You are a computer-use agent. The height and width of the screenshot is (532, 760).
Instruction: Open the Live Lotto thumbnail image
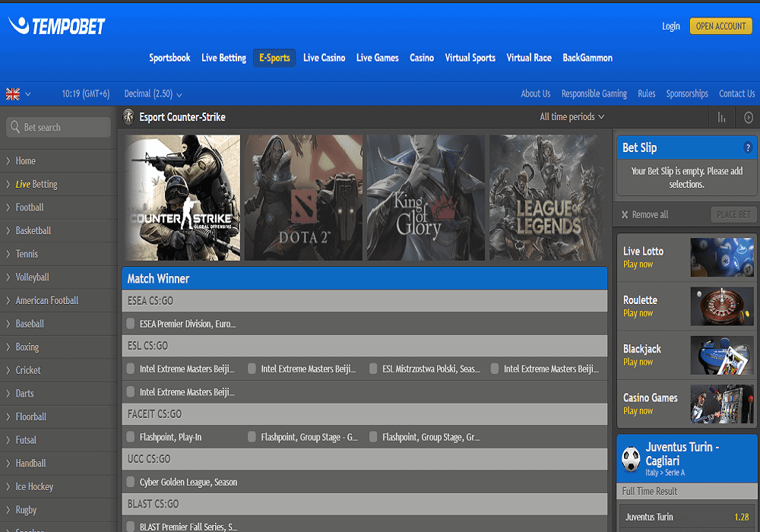click(x=722, y=258)
